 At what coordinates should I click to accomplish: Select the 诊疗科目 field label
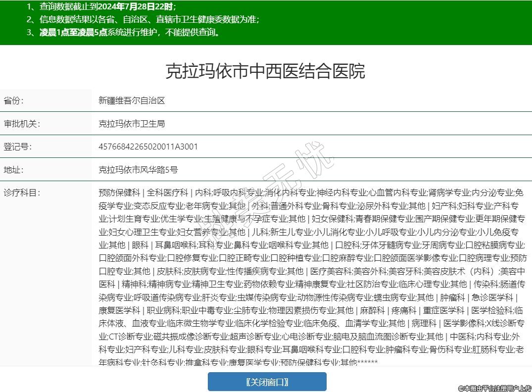point(22,193)
